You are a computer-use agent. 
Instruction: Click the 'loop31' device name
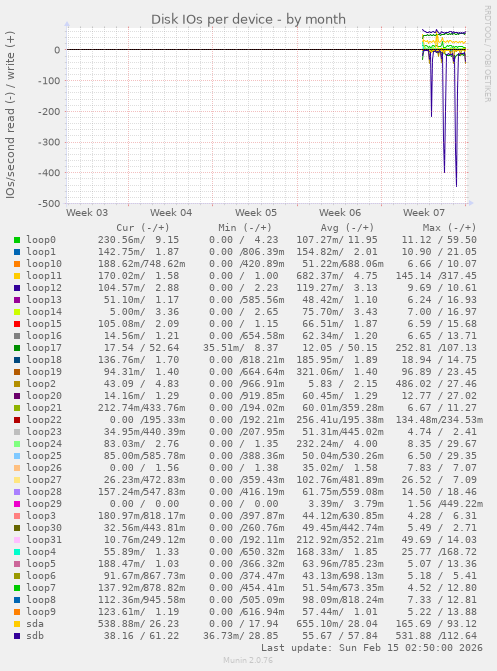(x=44, y=539)
